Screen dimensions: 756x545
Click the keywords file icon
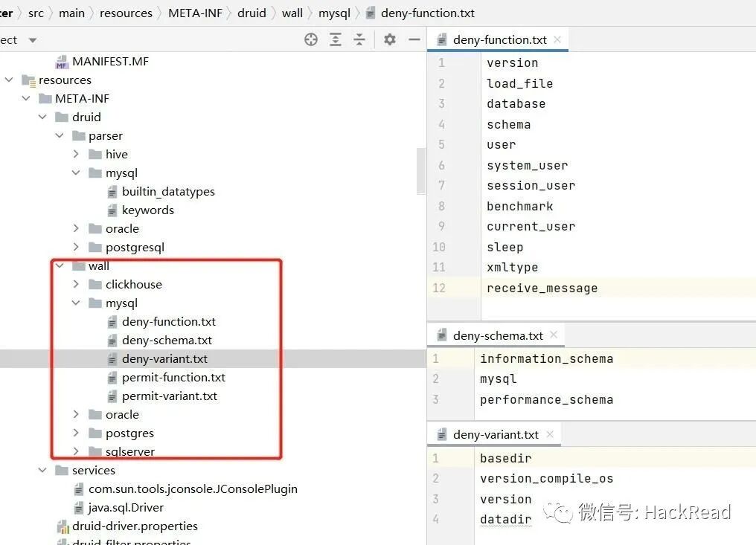[x=112, y=210]
